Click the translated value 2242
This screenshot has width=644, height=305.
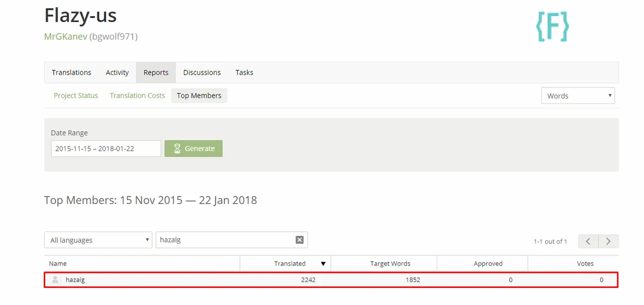pos(308,279)
